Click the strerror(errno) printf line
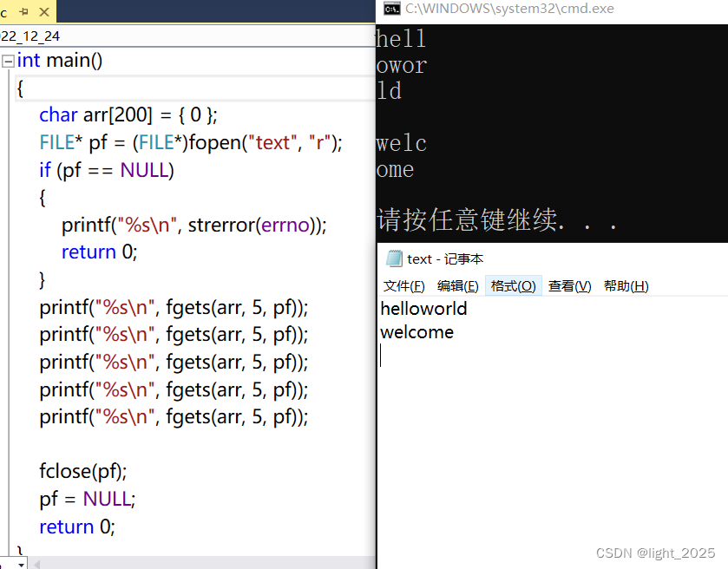This screenshot has width=728, height=569. click(x=194, y=226)
